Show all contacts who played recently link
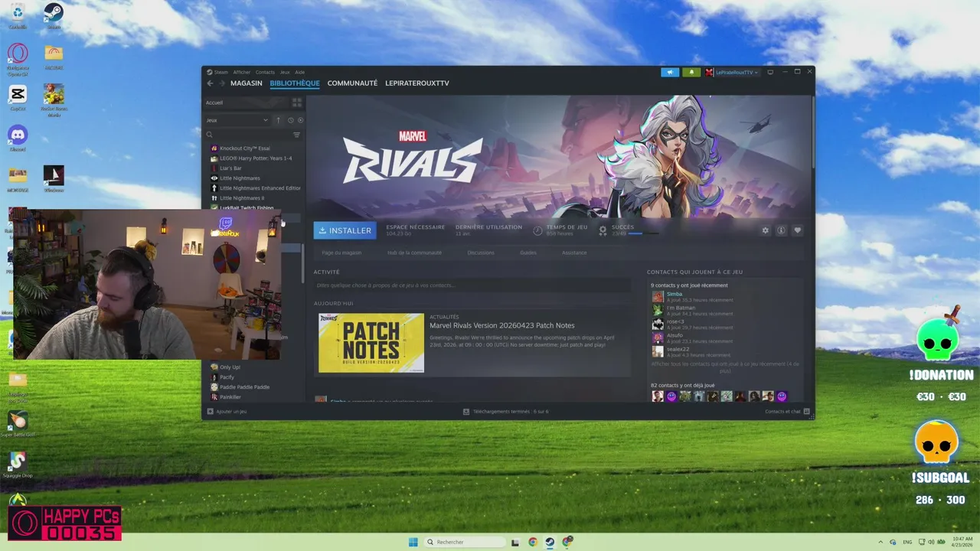This screenshot has height=551, width=980. [x=725, y=367]
